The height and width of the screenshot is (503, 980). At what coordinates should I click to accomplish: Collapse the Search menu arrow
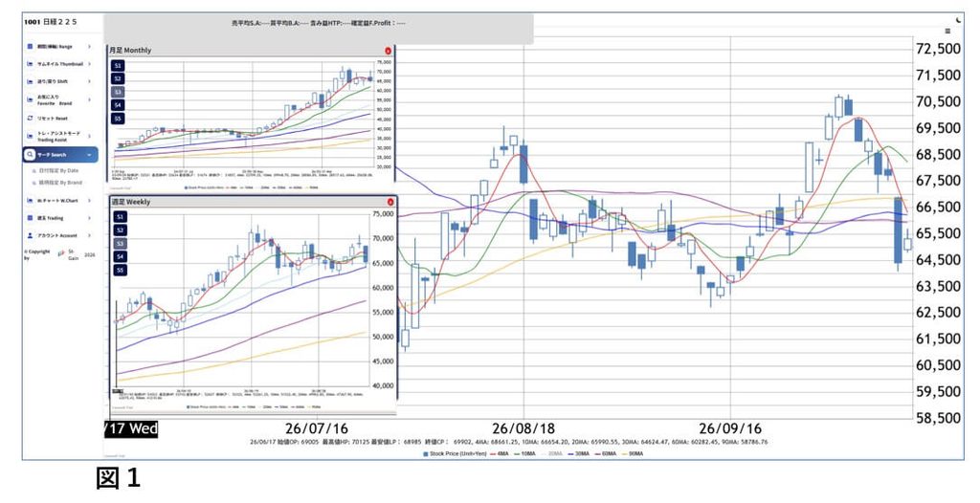click(89, 155)
